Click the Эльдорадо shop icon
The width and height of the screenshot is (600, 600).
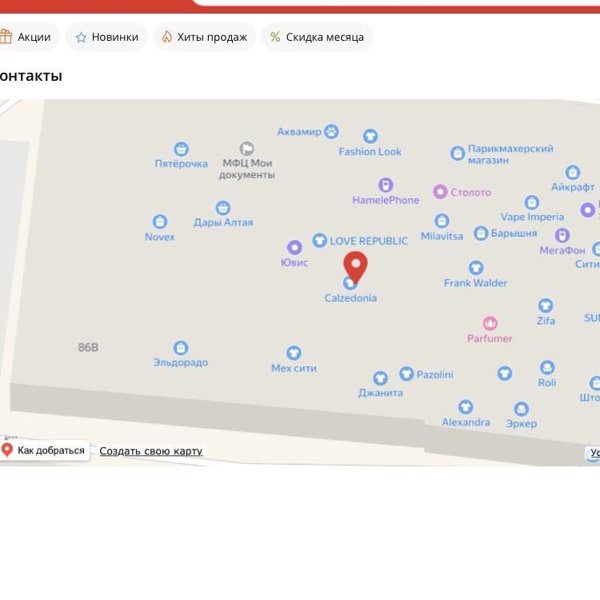[x=181, y=348]
